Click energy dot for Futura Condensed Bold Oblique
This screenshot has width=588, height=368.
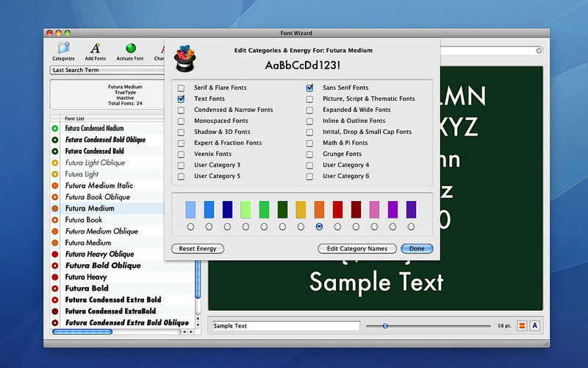click(55, 140)
